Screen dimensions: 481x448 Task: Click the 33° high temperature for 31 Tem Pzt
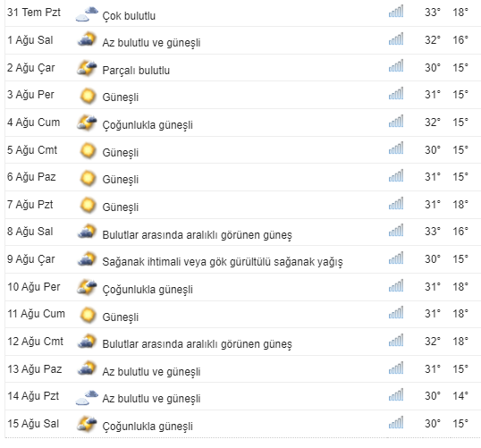click(432, 13)
